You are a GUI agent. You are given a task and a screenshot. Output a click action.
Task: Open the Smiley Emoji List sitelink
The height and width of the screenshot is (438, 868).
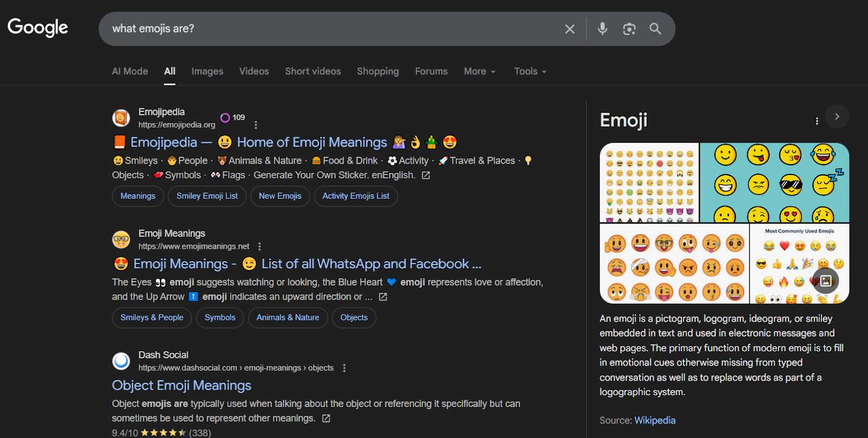click(x=207, y=196)
